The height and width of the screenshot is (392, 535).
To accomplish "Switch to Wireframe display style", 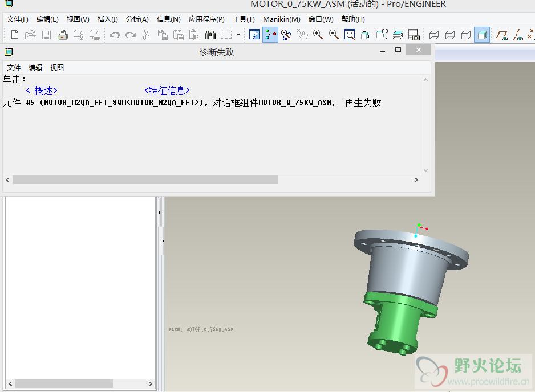I will [434, 35].
